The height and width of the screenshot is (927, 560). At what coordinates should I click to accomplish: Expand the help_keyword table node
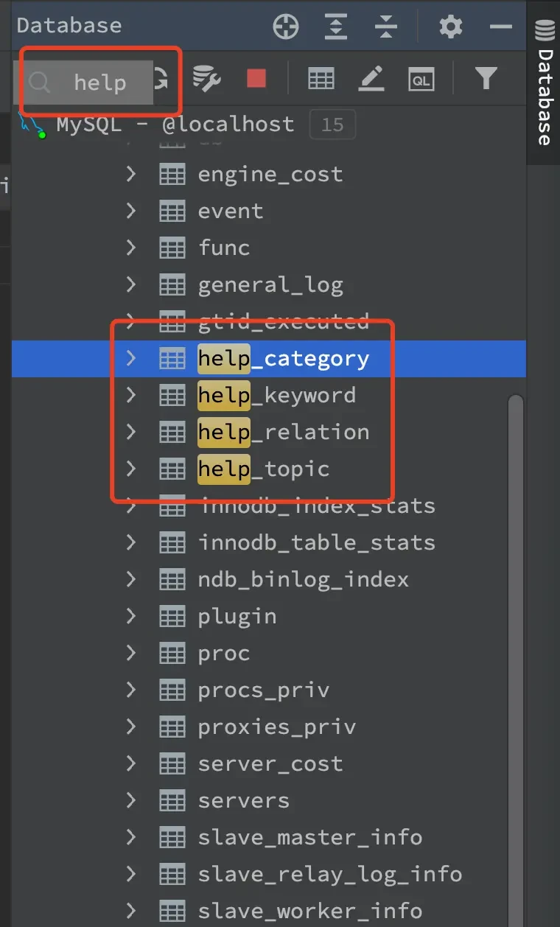(131, 395)
